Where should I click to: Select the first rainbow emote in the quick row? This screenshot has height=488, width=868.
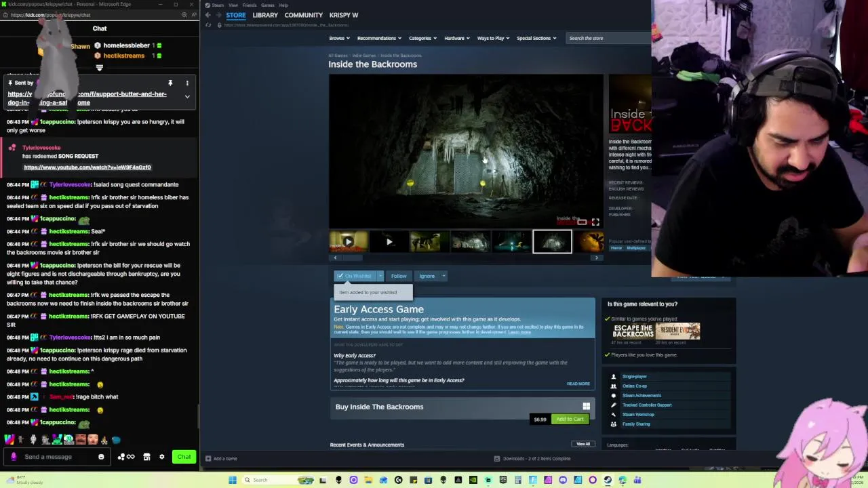click(x=9, y=440)
